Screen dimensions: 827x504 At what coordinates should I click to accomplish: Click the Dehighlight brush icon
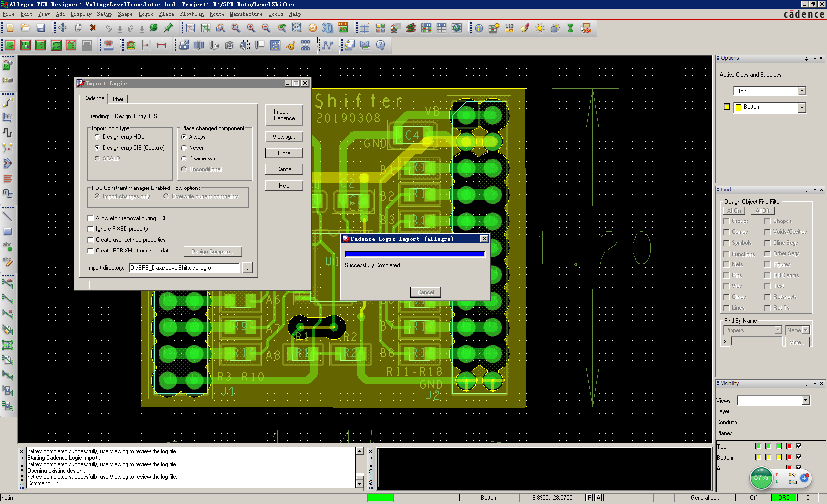click(525, 28)
